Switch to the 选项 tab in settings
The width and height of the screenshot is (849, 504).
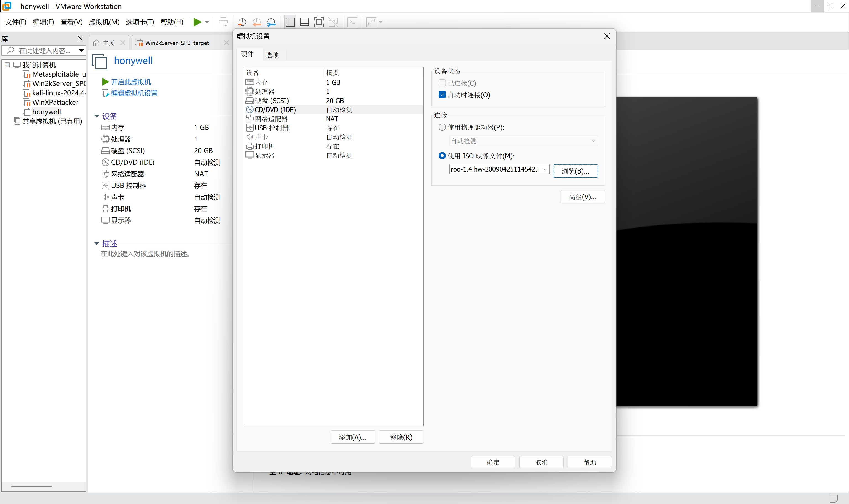coord(272,55)
